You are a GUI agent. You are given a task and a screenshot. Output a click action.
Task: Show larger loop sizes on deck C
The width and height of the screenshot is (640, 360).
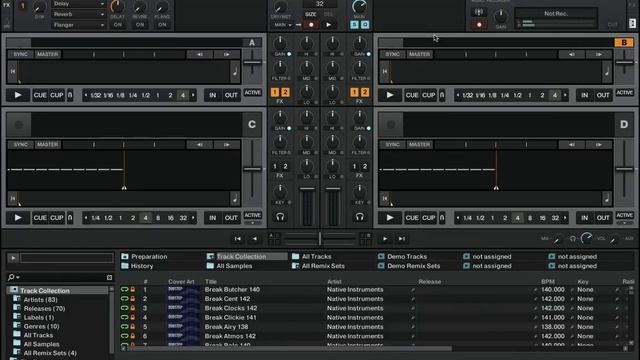click(193, 218)
